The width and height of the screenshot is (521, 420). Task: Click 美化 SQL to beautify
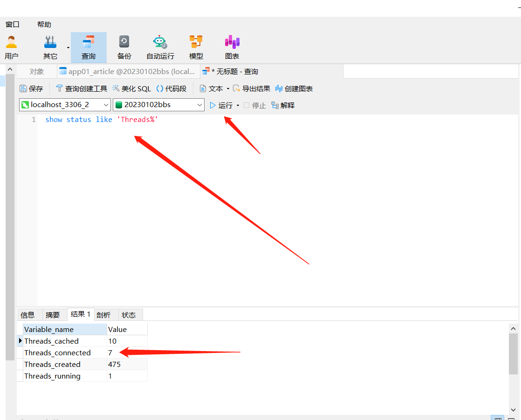tap(131, 88)
